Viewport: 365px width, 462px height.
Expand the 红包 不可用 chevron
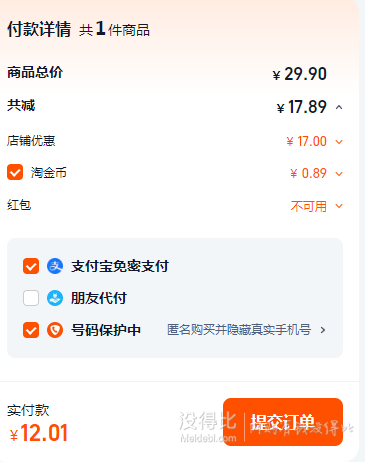(339, 206)
